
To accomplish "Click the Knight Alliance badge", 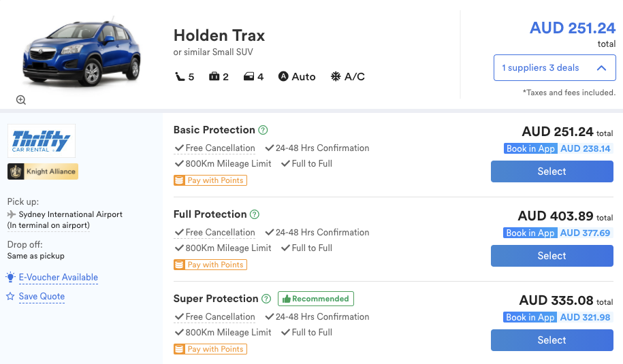I will pyautogui.click(x=43, y=171).
